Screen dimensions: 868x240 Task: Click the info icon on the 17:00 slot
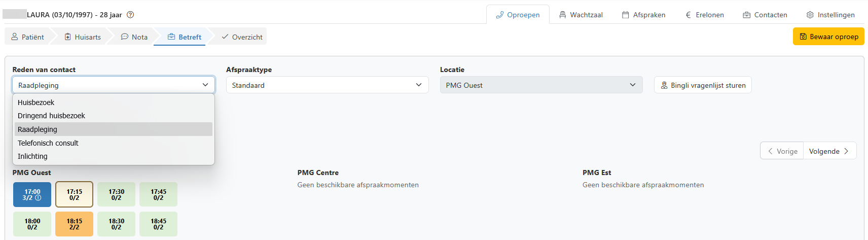[x=38, y=198]
